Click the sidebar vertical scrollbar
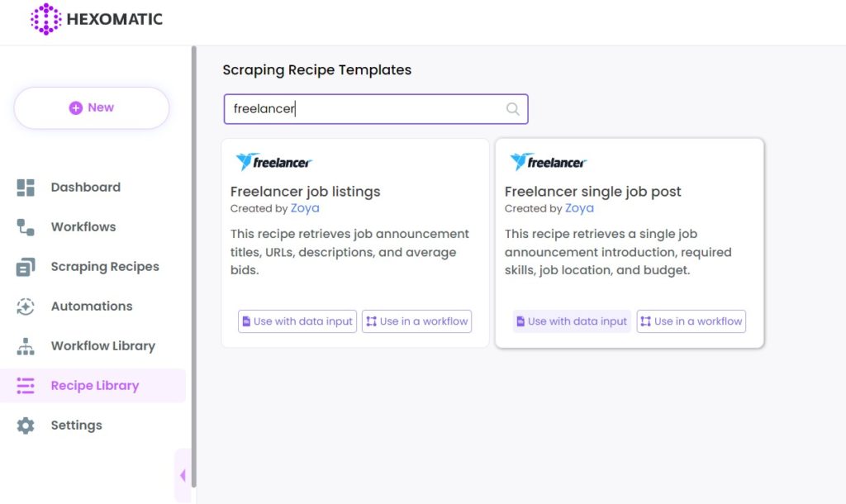This screenshot has height=504, width=846. 193,267
